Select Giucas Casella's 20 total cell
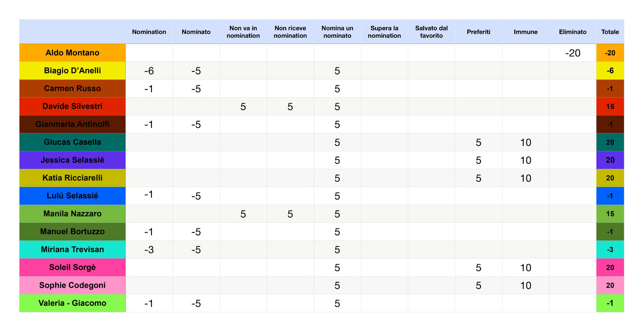Screen dimensions: 644x332 pos(610,142)
